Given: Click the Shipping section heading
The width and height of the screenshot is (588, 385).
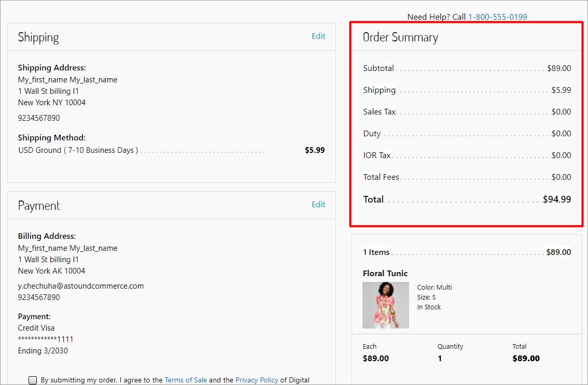Looking at the screenshot, I should click(38, 37).
